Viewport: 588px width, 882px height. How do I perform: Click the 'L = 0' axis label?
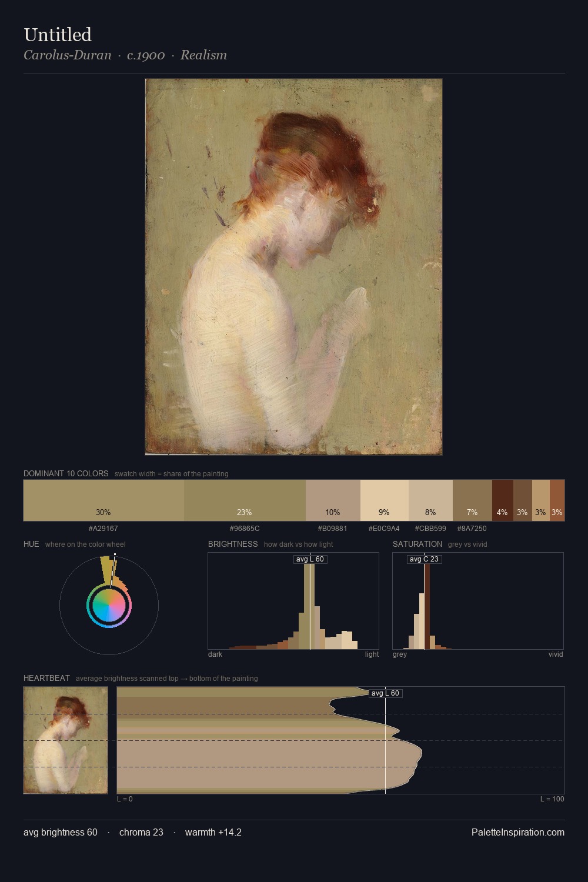125,799
